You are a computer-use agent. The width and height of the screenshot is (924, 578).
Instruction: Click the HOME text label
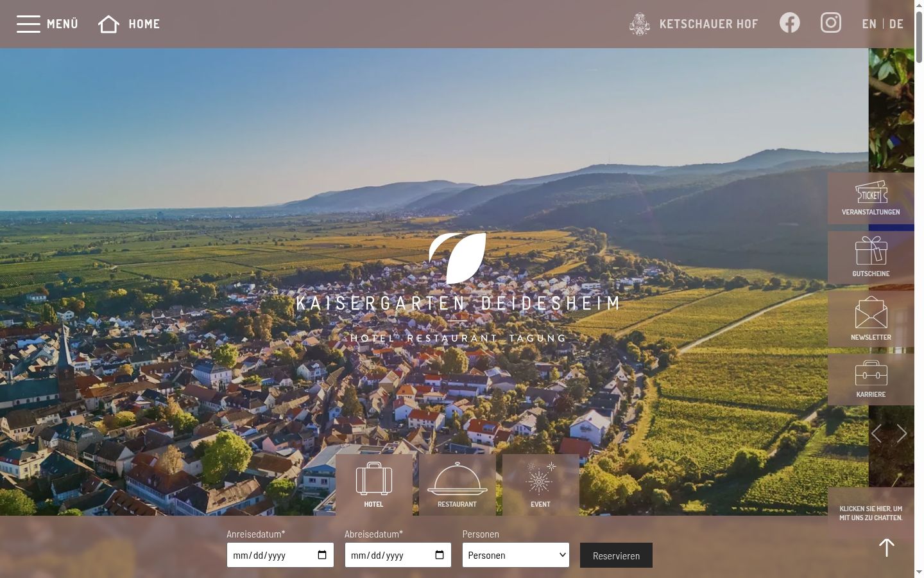point(144,24)
